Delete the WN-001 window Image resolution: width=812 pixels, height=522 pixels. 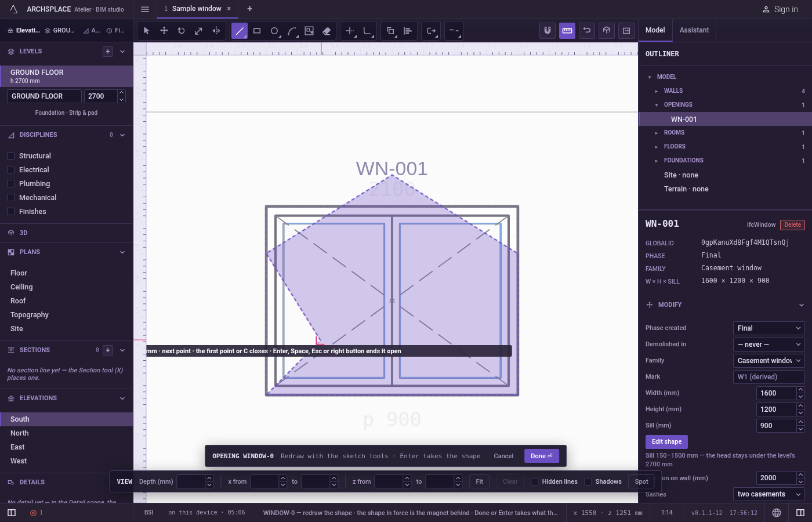click(x=792, y=225)
